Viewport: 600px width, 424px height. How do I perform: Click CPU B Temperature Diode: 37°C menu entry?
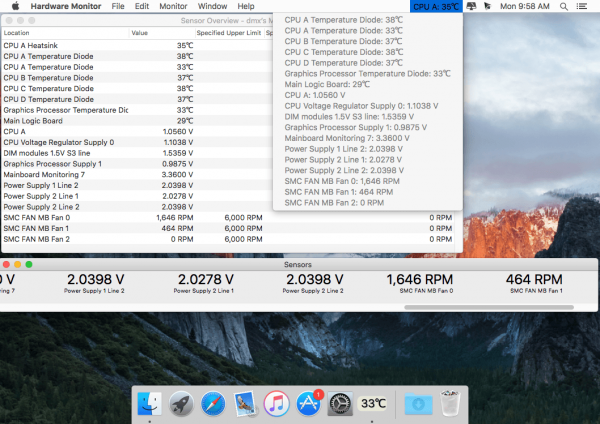click(x=367, y=41)
